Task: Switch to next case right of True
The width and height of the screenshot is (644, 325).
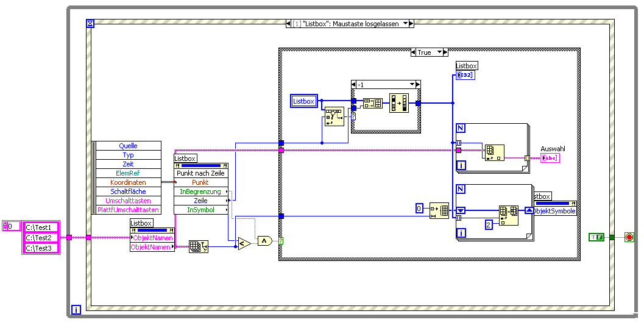Action: point(445,52)
